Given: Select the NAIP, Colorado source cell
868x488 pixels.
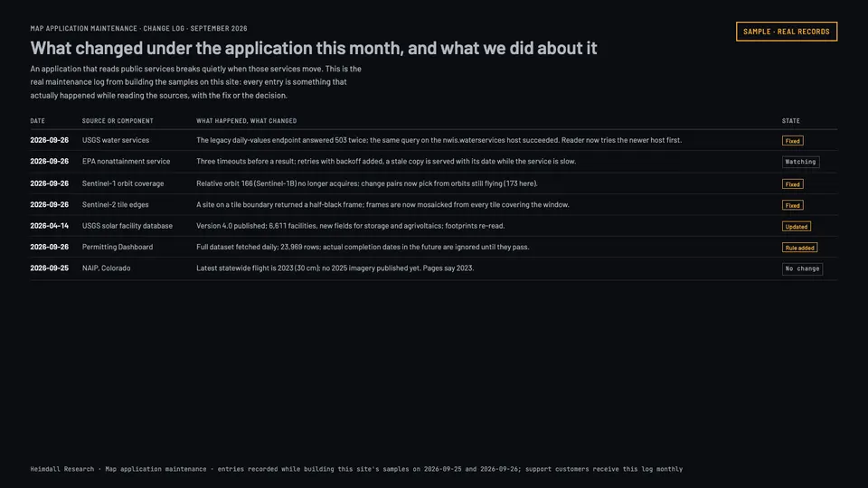Looking at the screenshot, I should [107, 267].
